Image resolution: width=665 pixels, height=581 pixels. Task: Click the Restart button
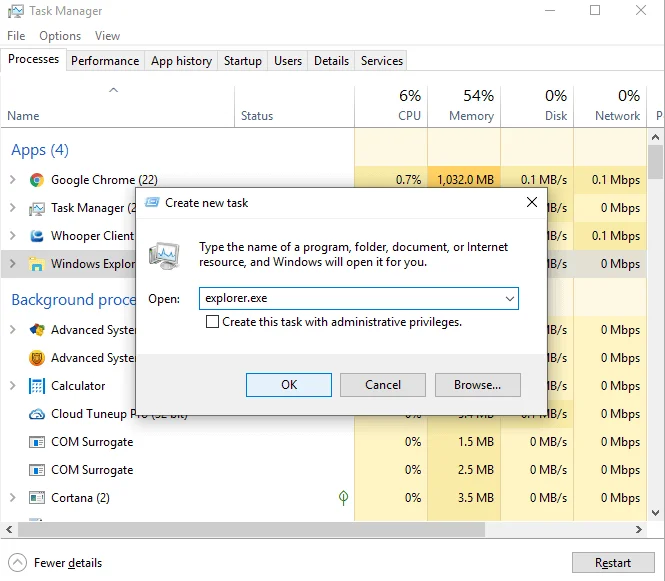click(613, 563)
